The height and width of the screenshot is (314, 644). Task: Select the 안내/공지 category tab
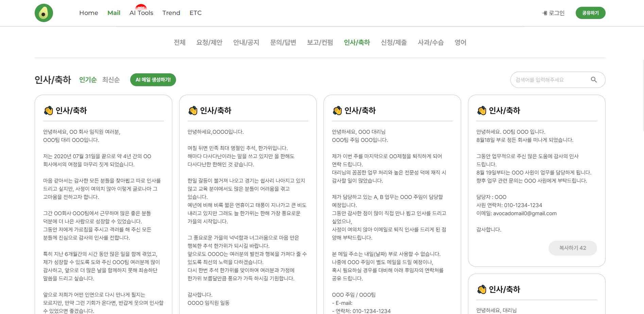click(x=246, y=42)
